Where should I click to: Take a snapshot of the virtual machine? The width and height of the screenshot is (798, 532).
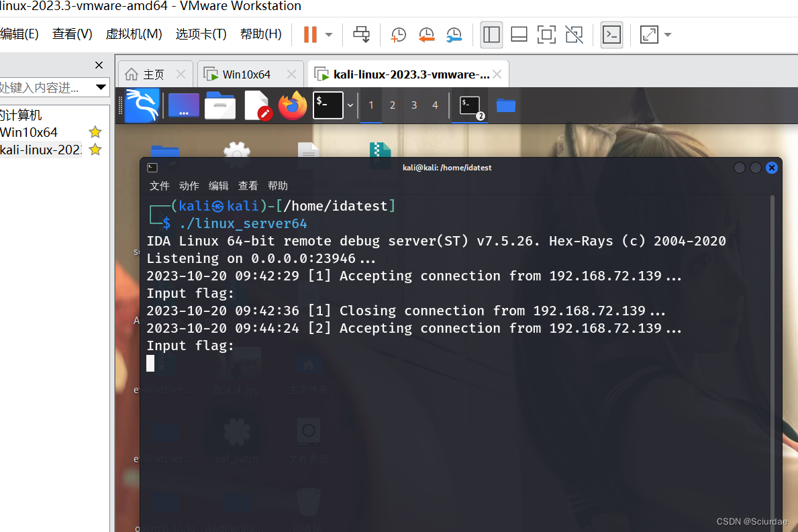coord(398,34)
